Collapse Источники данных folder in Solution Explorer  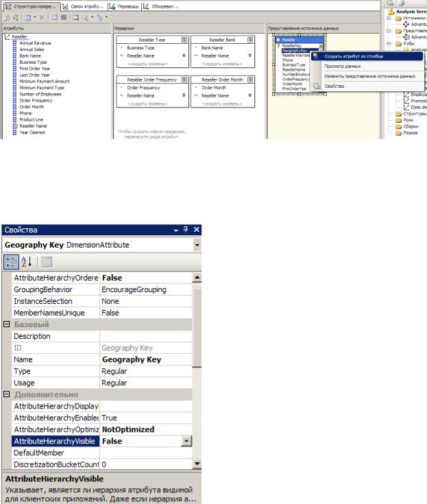point(389,18)
